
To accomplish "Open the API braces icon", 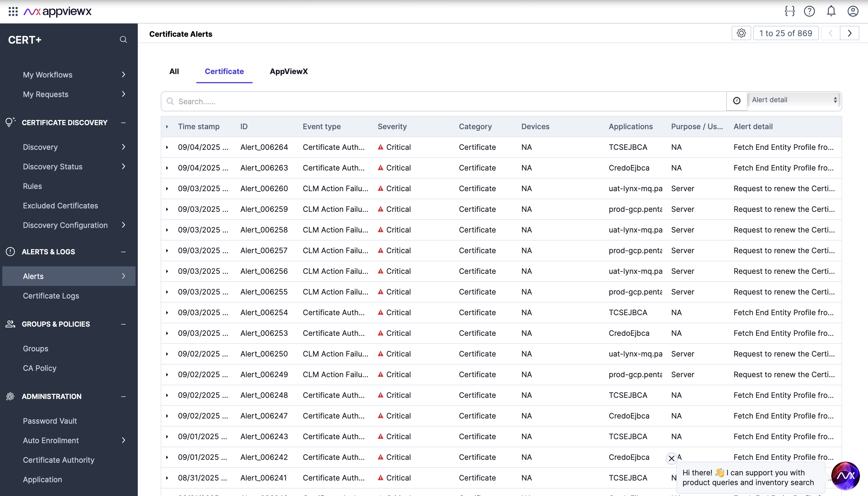I will 790,11.
